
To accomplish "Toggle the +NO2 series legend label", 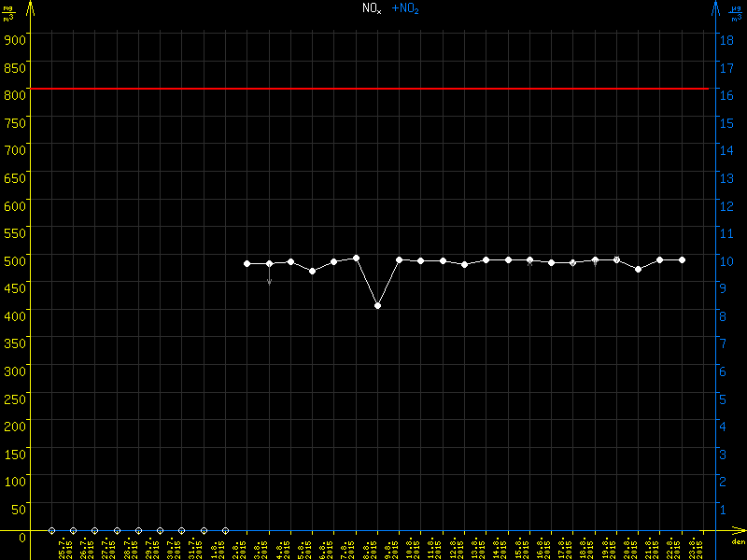I will point(404,8).
